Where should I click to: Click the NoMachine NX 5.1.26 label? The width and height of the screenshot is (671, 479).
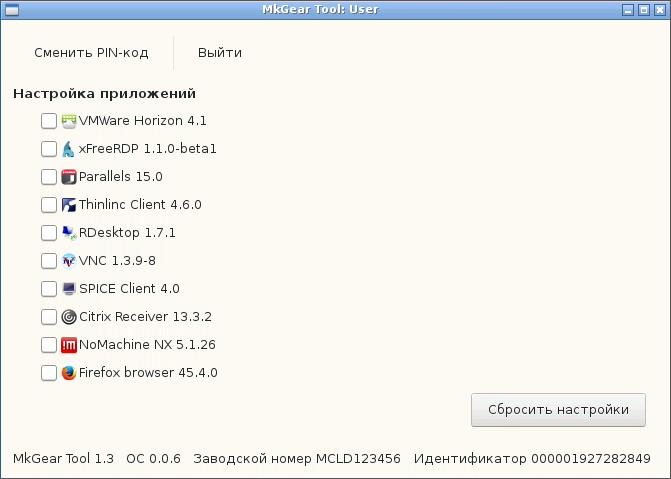[x=147, y=345]
